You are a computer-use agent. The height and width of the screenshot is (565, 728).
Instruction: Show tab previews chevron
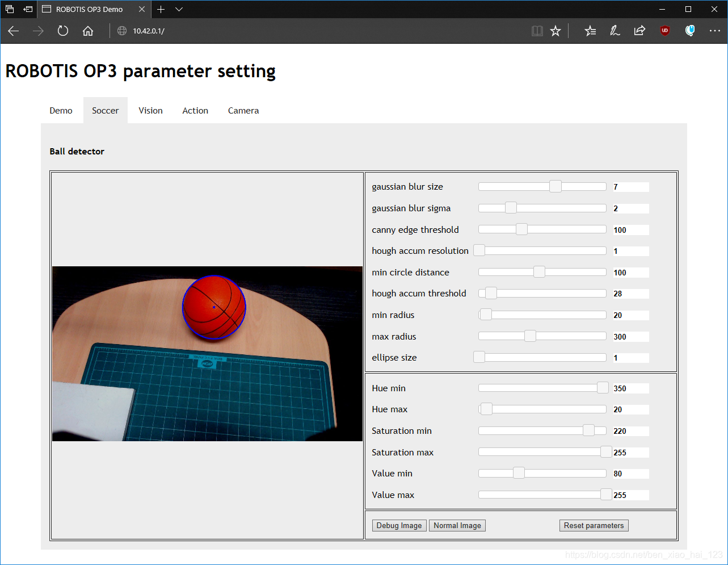tap(179, 9)
